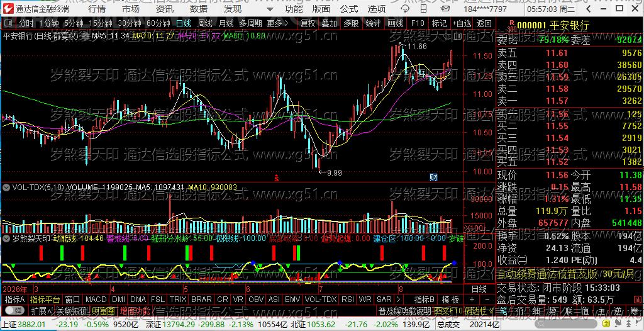Toggle the 弹 popup switch

click(x=14, y=310)
